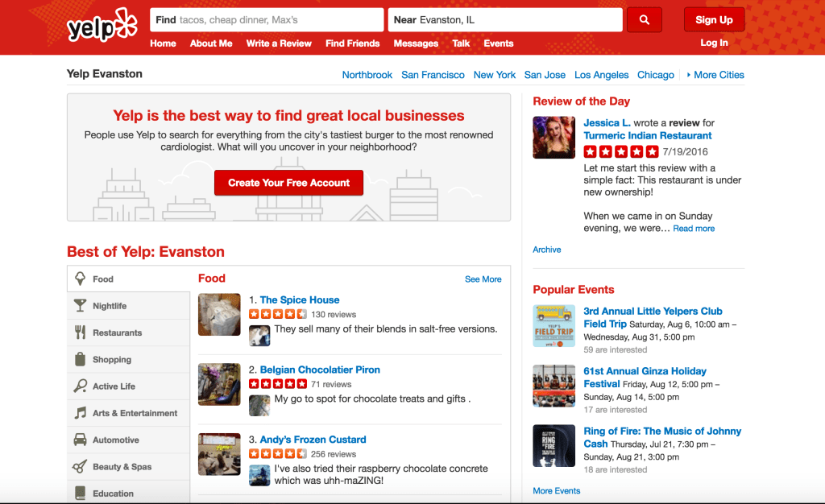The width and height of the screenshot is (825, 504).
Task: Switch to the Restaurants category tab
Action: tap(128, 333)
